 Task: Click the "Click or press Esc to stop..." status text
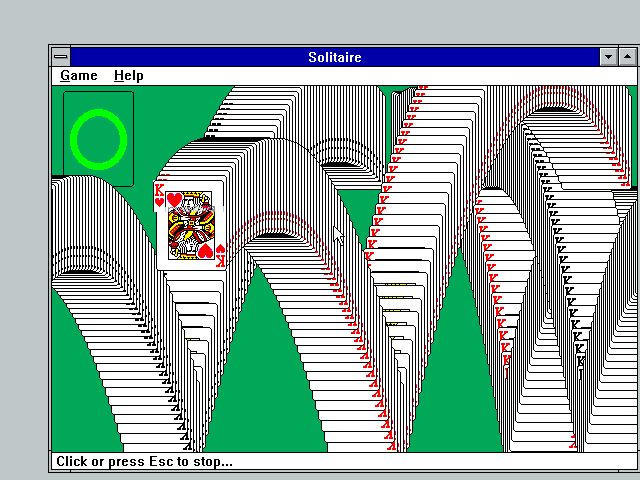pyautogui.click(x=144, y=462)
